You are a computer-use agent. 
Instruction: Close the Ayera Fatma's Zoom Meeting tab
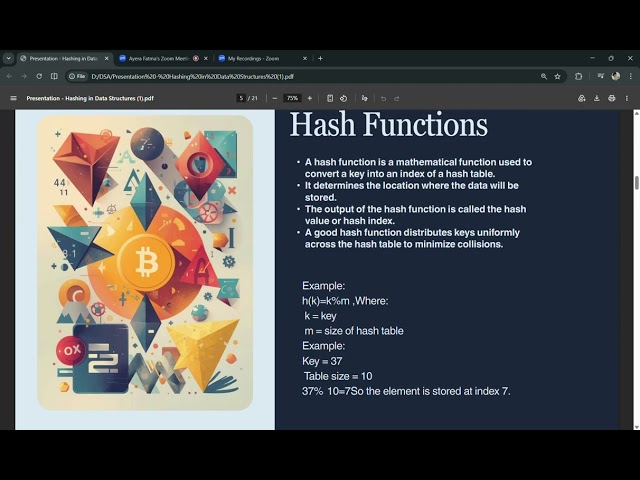[x=206, y=58]
